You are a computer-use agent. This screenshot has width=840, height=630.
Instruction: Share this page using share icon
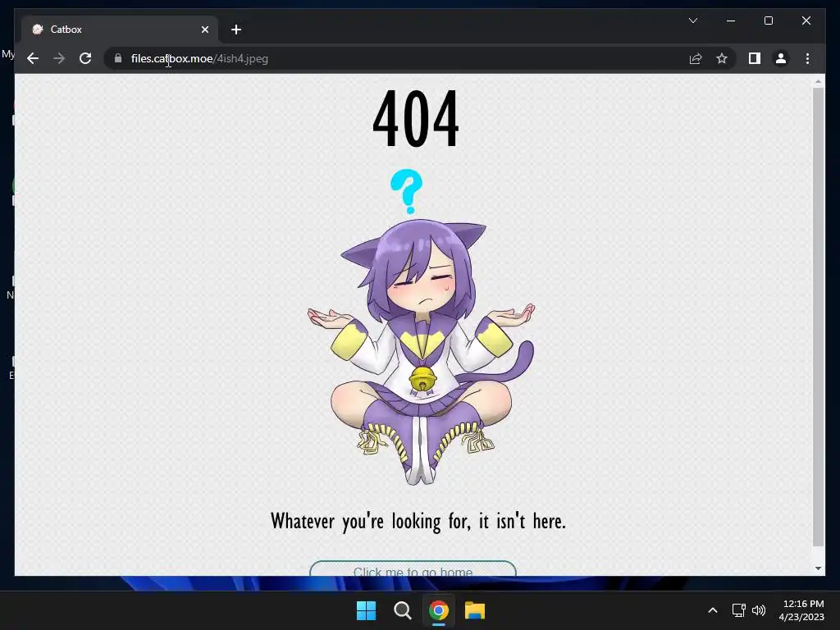[x=696, y=58]
